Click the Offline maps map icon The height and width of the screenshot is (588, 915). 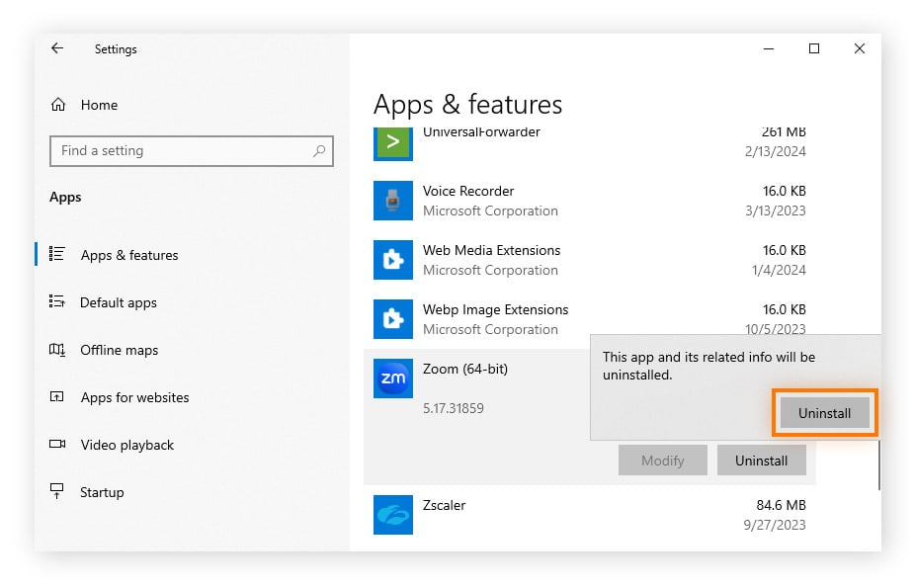point(56,350)
